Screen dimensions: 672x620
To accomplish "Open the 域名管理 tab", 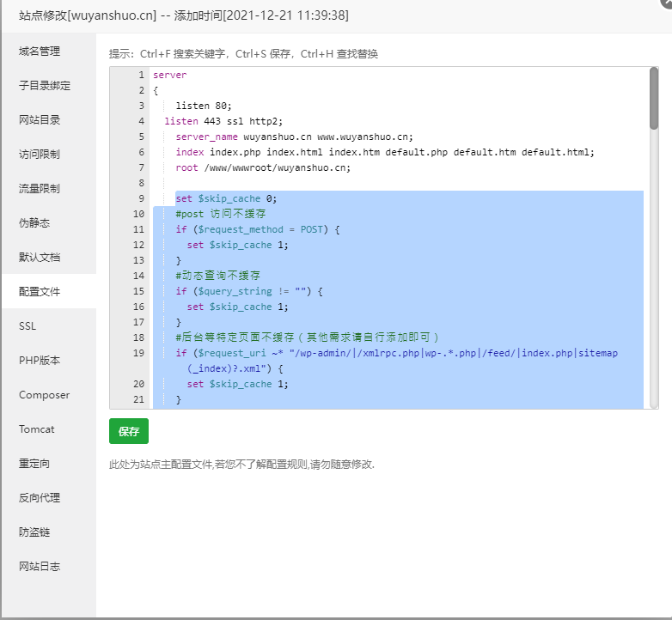I will [x=49, y=52].
